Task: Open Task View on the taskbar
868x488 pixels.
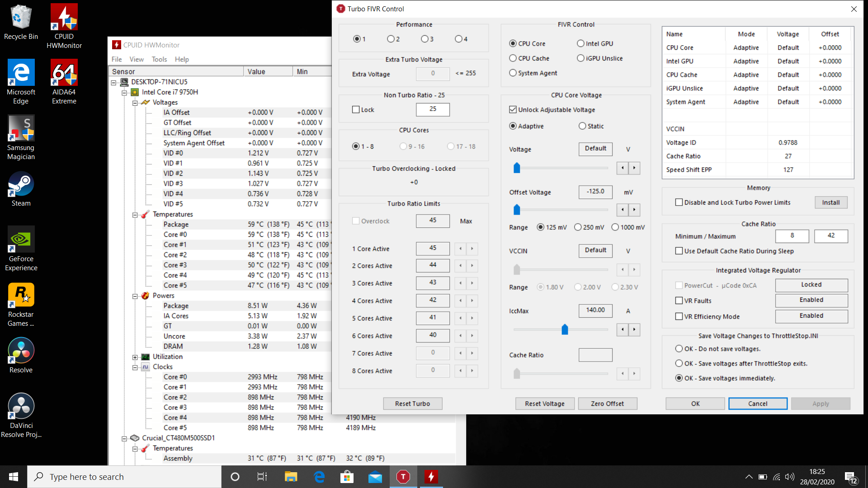Action: pos(262,477)
